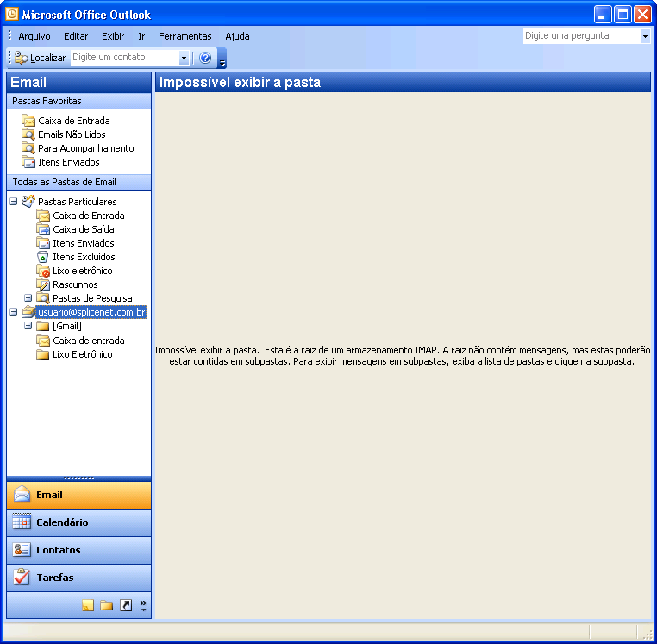Screen dimensions: 657x644
Task: Switch to the Calendário pane
Action: pos(78,522)
